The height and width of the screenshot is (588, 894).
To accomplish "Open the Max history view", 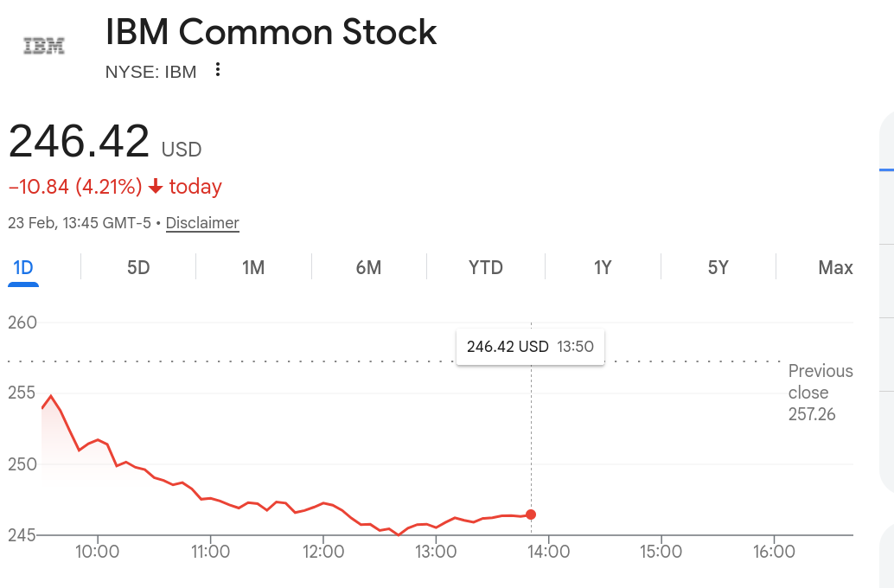I will click(x=835, y=268).
